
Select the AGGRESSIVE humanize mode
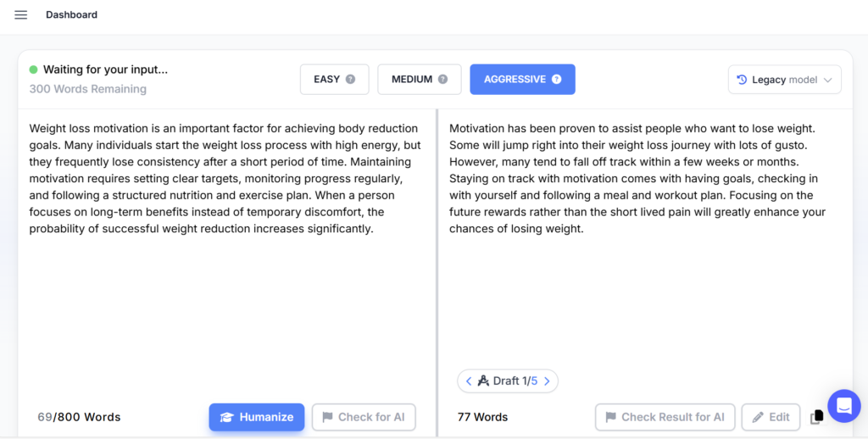tap(515, 80)
